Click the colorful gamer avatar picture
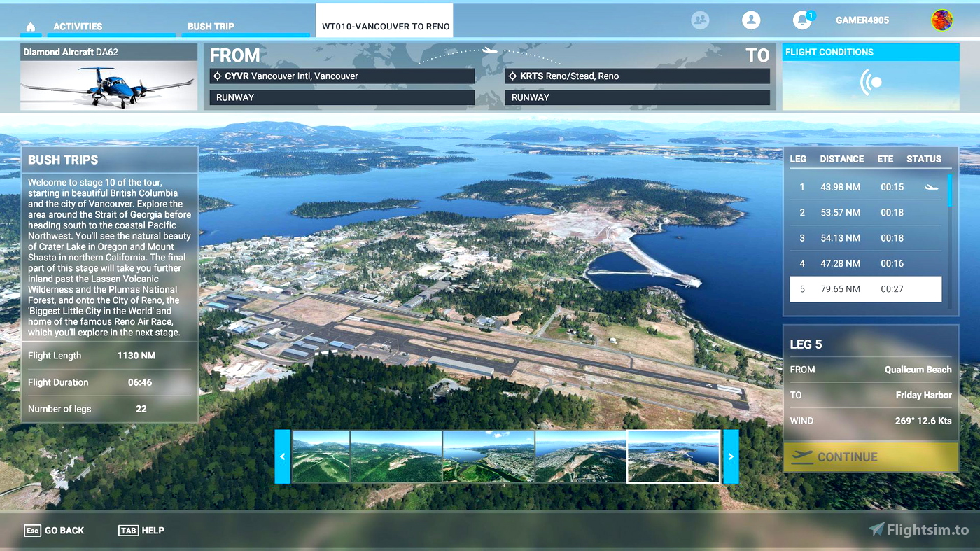This screenshot has width=980, height=551. pyautogui.click(x=941, y=20)
